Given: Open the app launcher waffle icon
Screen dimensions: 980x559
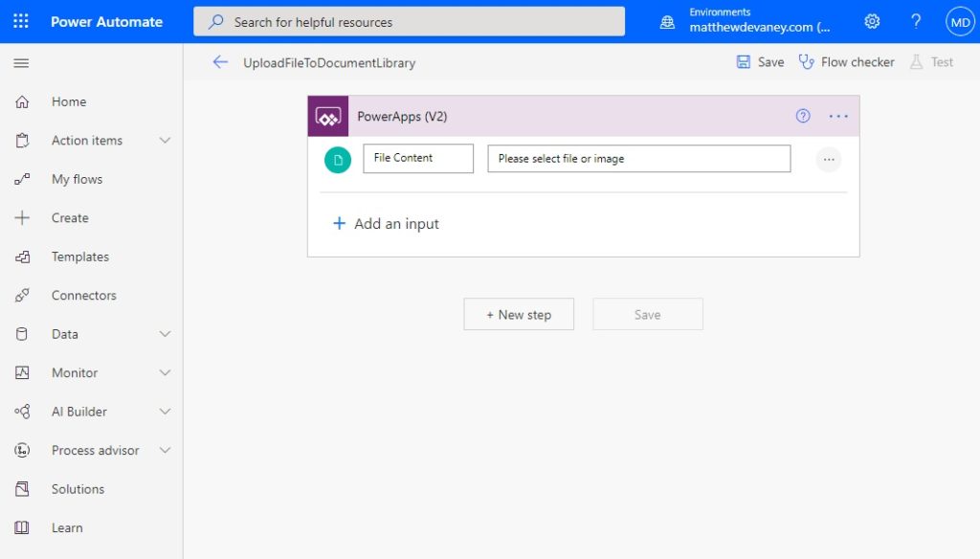Looking at the screenshot, I should [x=21, y=21].
